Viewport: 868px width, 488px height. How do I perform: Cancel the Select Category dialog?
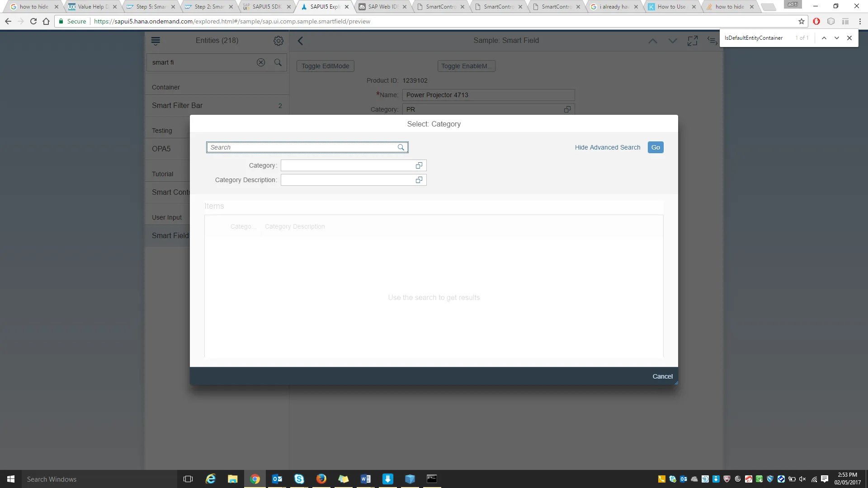pyautogui.click(x=662, y=376)
